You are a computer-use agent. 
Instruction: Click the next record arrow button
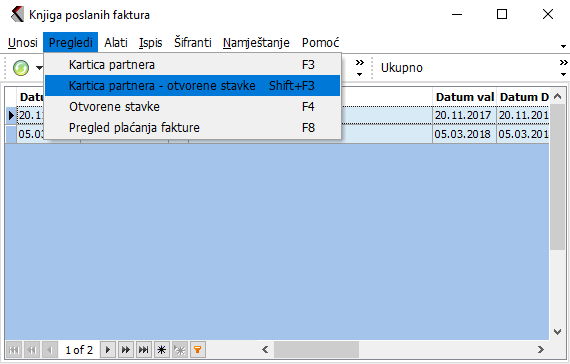108,350
